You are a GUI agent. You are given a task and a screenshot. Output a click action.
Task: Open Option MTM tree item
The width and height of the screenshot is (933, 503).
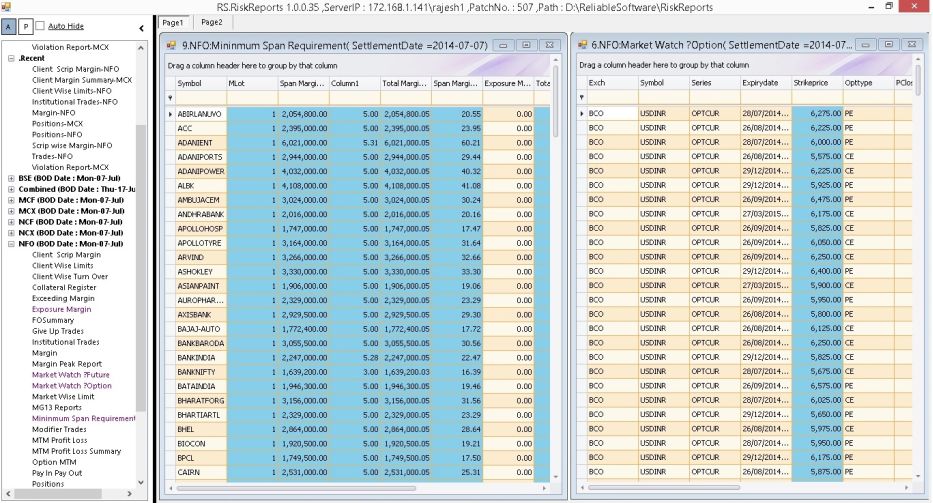pos(54,463)
